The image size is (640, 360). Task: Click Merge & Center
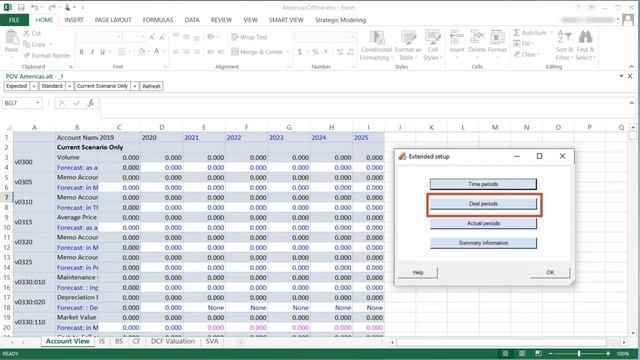click(x=257, y=52)
